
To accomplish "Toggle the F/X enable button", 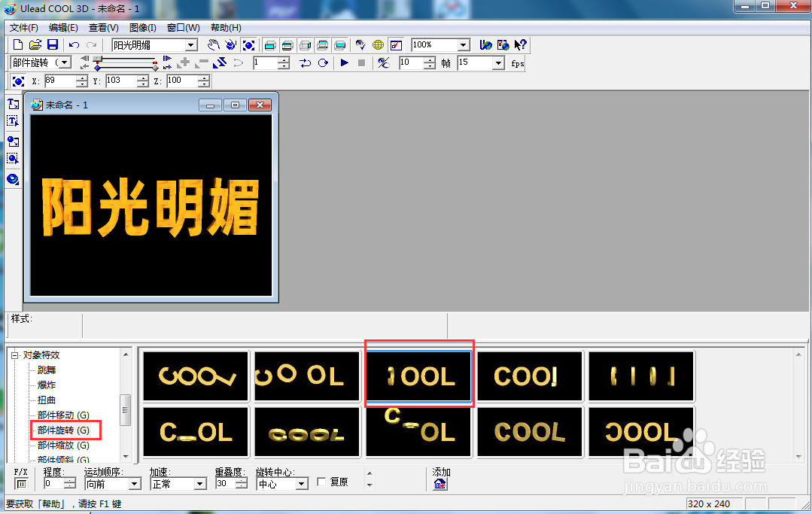I will [x=21, y=484].
